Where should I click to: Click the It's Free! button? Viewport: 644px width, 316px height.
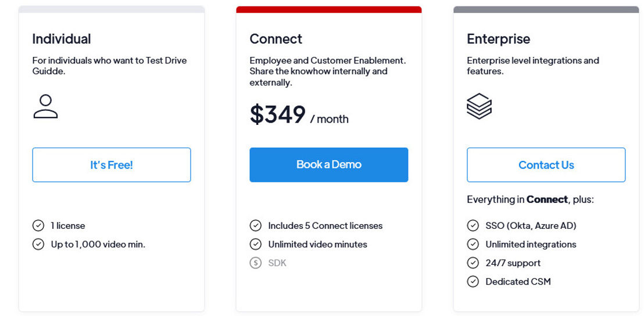(x=111, y=164)
